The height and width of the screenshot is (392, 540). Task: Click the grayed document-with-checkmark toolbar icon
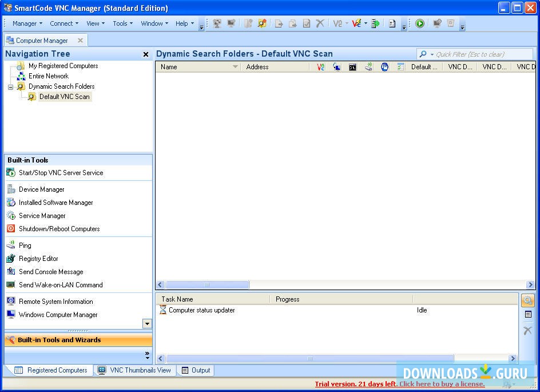click(x=306, y=23)
